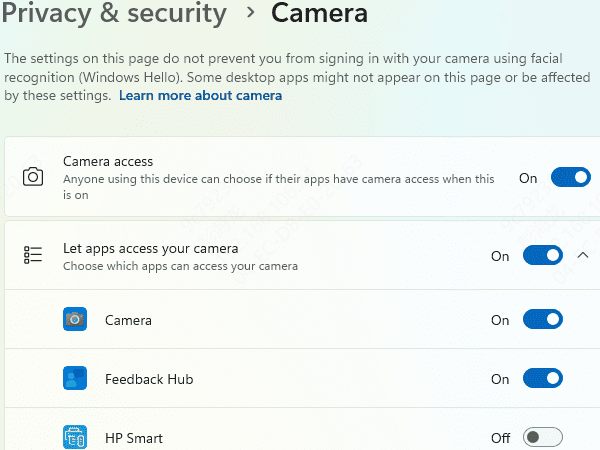
Task: Click Choose which apps can access text
Action: 180,266
